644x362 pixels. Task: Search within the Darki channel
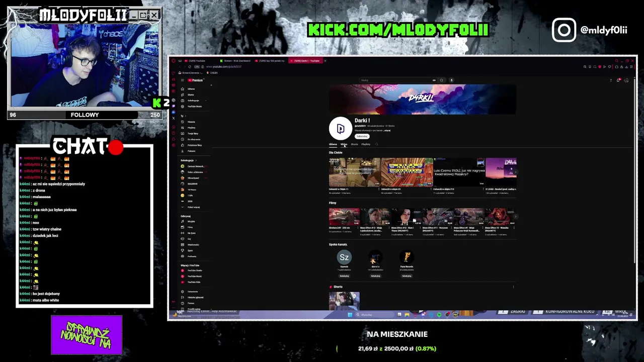point(376,144)
